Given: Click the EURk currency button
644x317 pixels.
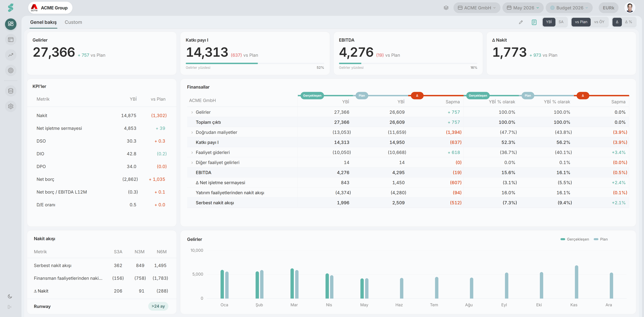Looking at the screenshot, I should tap(608, 8).
